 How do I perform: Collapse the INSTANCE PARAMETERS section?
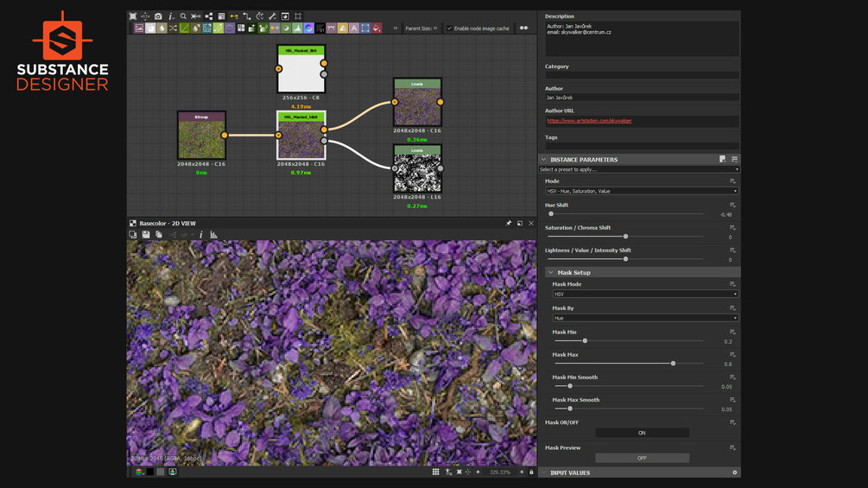point(544,160)
